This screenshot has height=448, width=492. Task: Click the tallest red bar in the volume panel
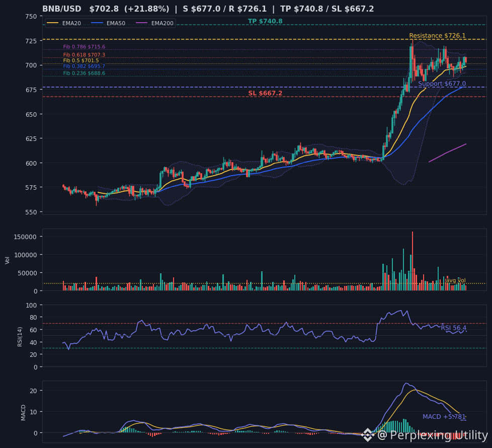pyautogui.click(x=413, y=261)
